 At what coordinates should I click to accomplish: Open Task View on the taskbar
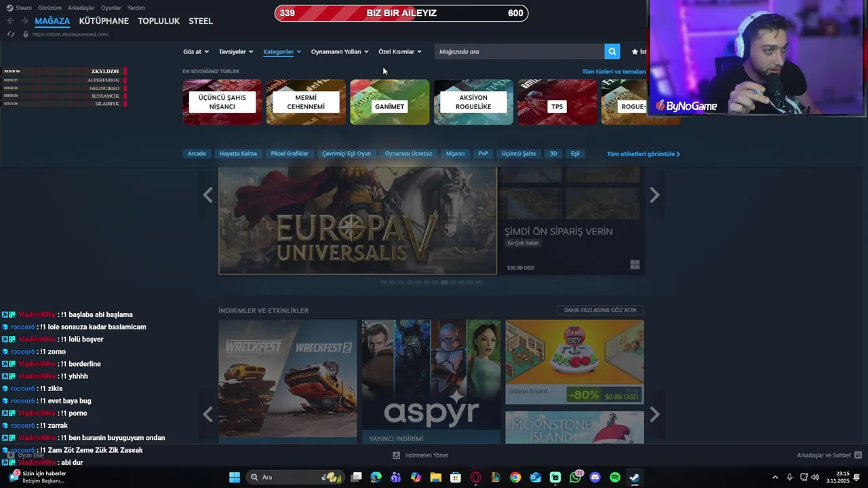(356, 477)
